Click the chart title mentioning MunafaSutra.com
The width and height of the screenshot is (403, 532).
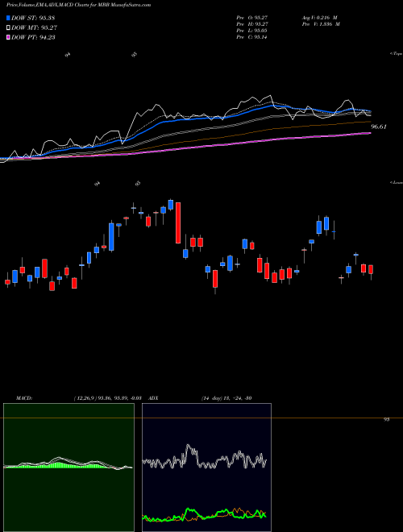click(79, 5)
